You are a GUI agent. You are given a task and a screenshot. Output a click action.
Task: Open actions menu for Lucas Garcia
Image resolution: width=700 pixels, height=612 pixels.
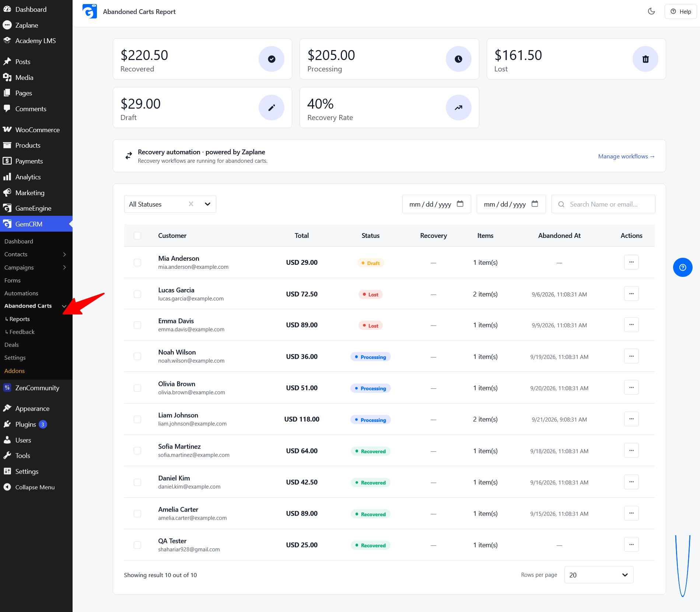pyautogui.click(x=631, y=294)
